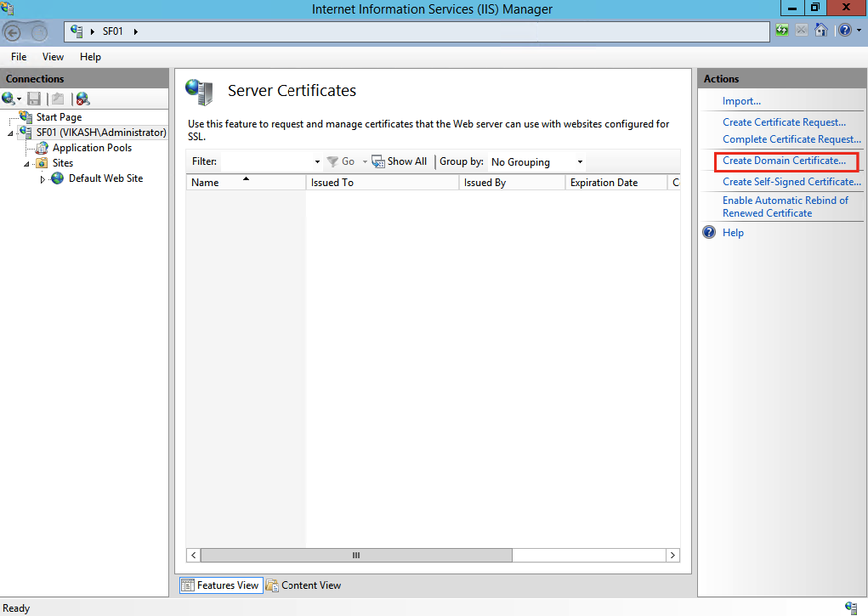Click the status bar icon at the bottom right
This screenshot has height=616, width=868.
tap(851, 608)
